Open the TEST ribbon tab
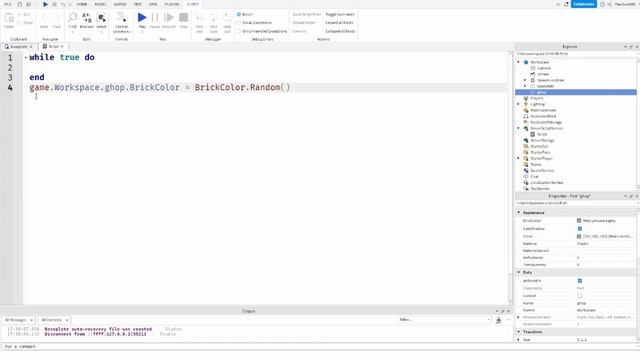640x360 pixels. pos(138,4)
